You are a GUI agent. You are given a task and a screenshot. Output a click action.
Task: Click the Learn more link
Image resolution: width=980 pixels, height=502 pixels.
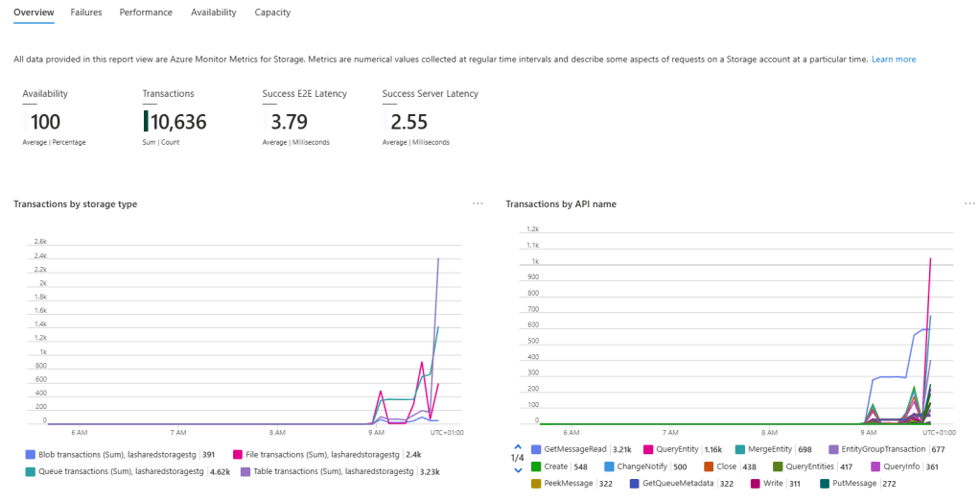point(893,60)
